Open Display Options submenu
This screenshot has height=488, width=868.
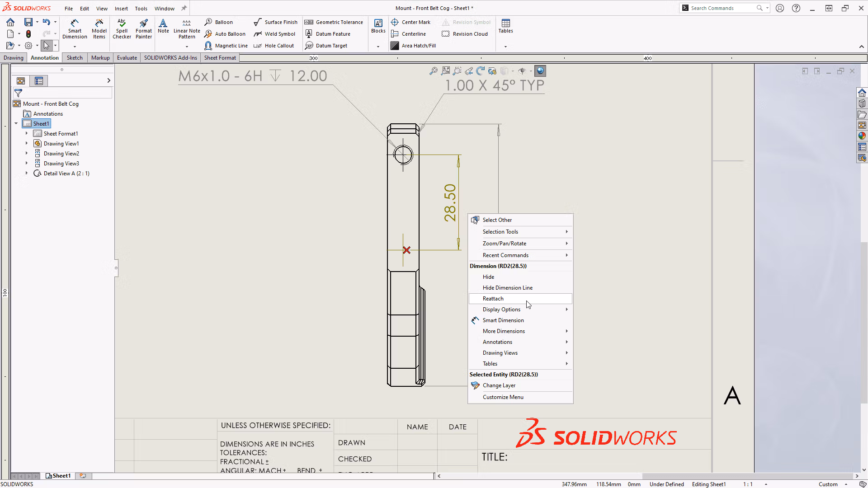tap(520, 310)
